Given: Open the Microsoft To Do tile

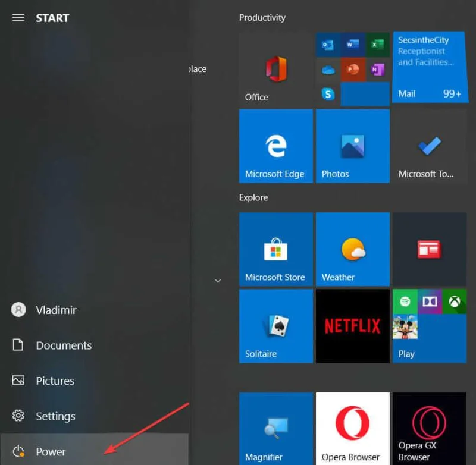Looking at the screenshot, I should coord(430,146).
